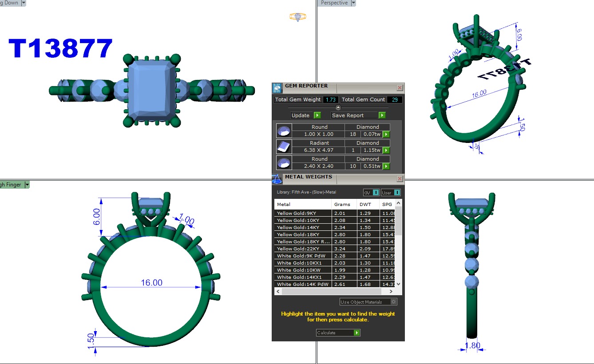Screen dimensions: 594x364
Task: Open the Through Finger viewport dropdown
Action: pyautogui.click(x=27, y=185)
